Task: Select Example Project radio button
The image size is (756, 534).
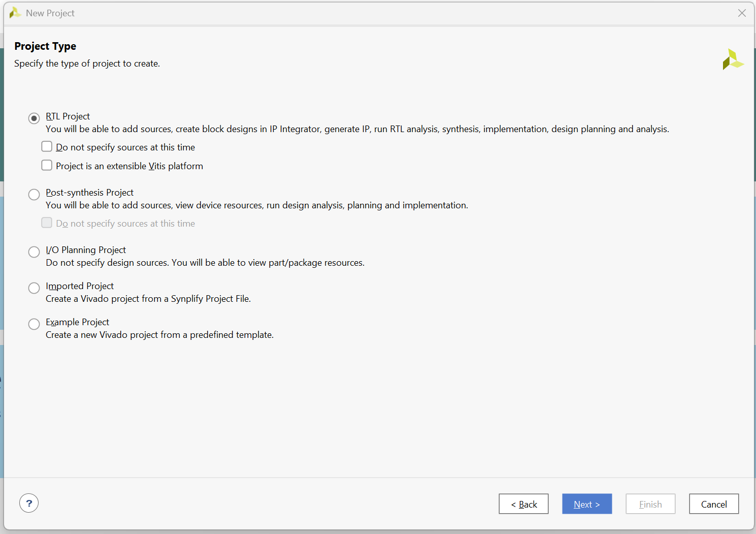Action: (34, 324)
